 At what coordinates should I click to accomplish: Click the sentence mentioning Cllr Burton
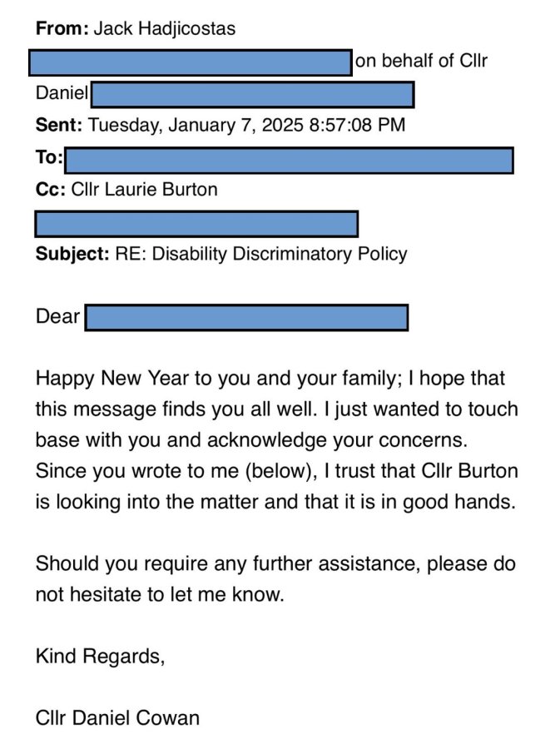click(277, 486)
